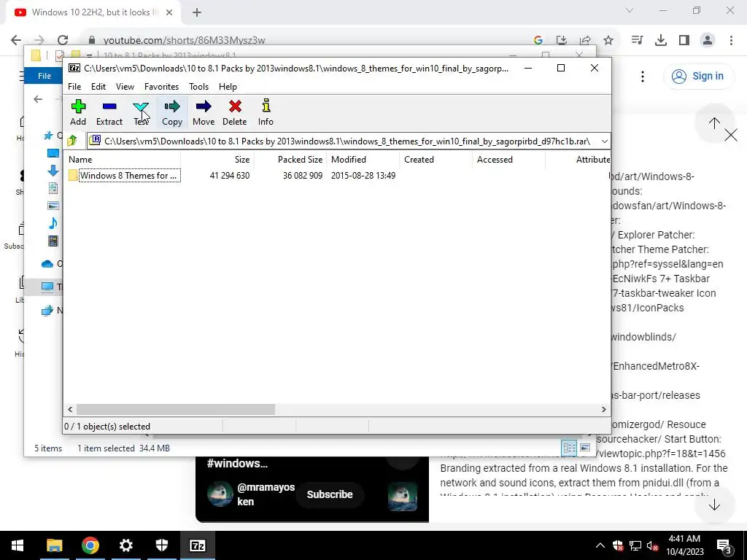Open the Favorites menu in 7-Zip

coord(161,87)
